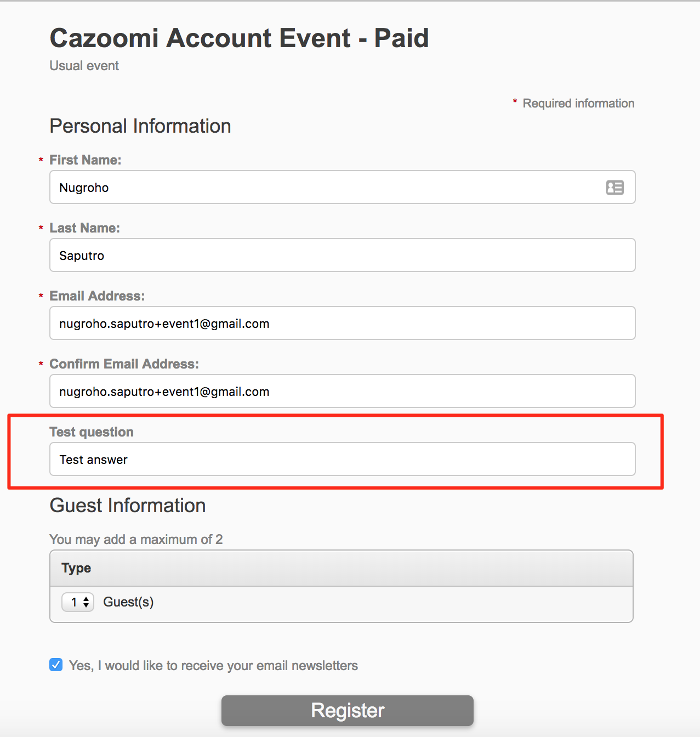Focus the First Name field with Nugroho
The width and height of the screenshot is (700, 737).
click(x=343, y=187)
